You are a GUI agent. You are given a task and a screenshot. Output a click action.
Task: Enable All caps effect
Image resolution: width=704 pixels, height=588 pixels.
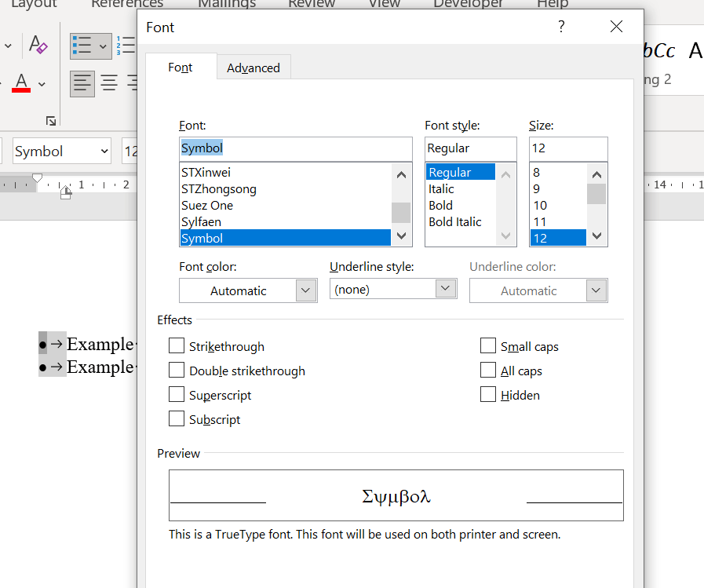pyautogui.click(x=488, y=370)
